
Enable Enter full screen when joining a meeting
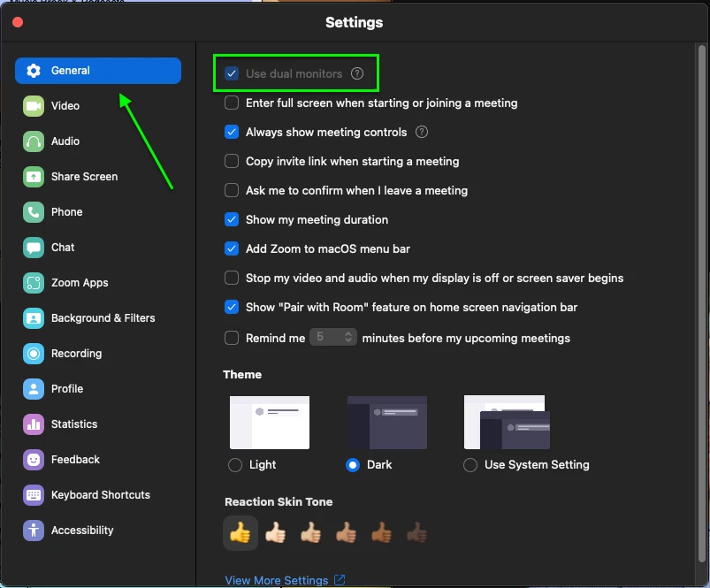[x=232, y=103]
